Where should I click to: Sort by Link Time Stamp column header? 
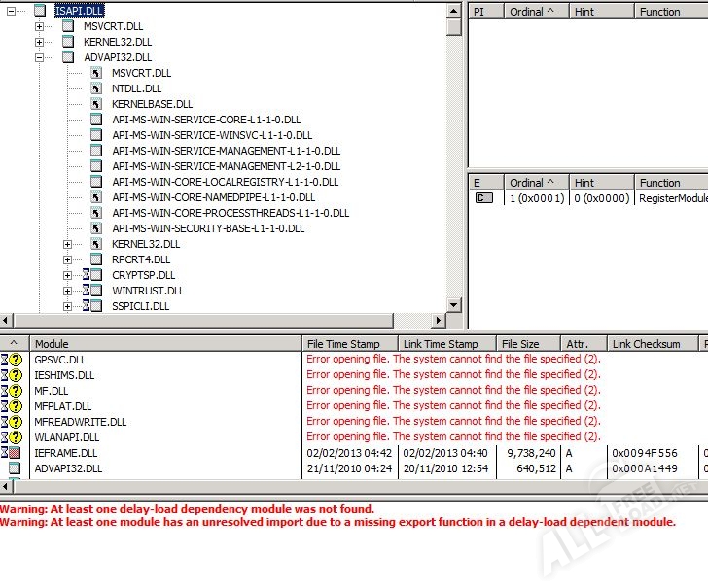click(447, 344)
